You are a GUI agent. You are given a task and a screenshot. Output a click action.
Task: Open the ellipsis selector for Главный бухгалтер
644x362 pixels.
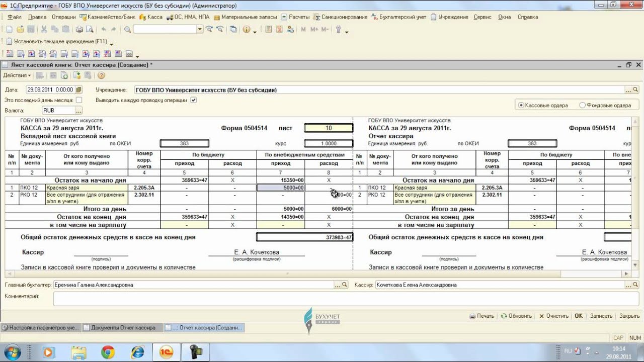[338, 285]
